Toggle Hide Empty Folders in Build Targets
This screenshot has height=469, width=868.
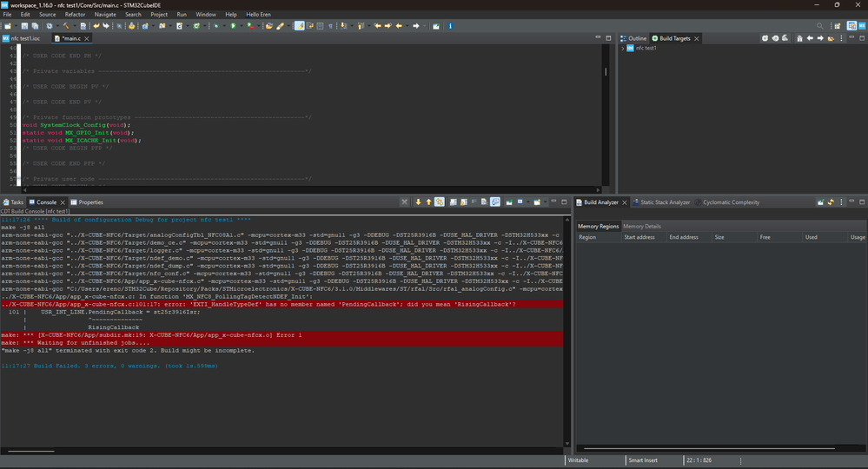click(x=831, y=38)
